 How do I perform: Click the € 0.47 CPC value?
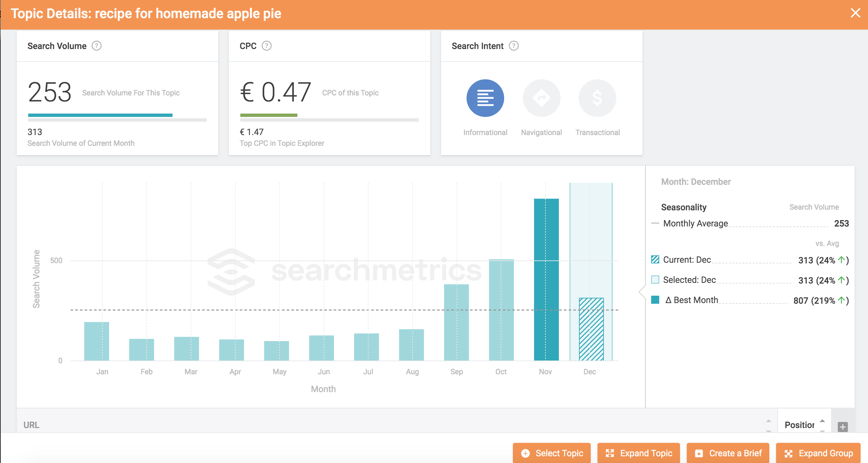pos(275,92)
